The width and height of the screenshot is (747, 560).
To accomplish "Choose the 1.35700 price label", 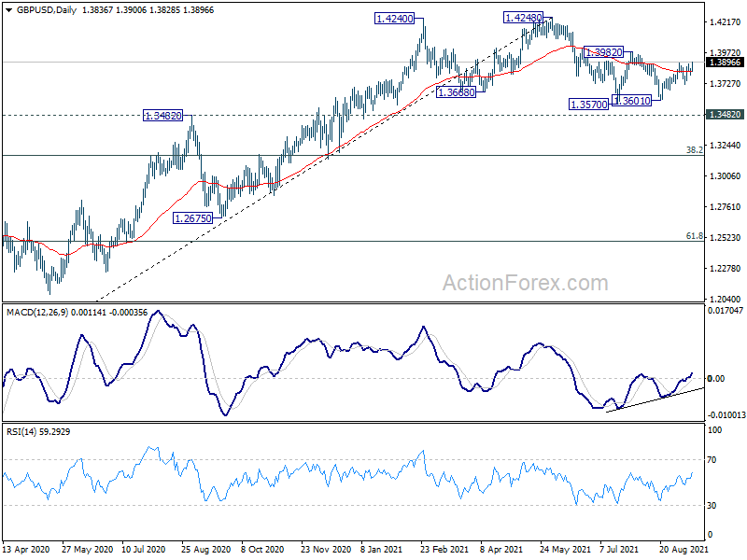I will pos(589,105).
